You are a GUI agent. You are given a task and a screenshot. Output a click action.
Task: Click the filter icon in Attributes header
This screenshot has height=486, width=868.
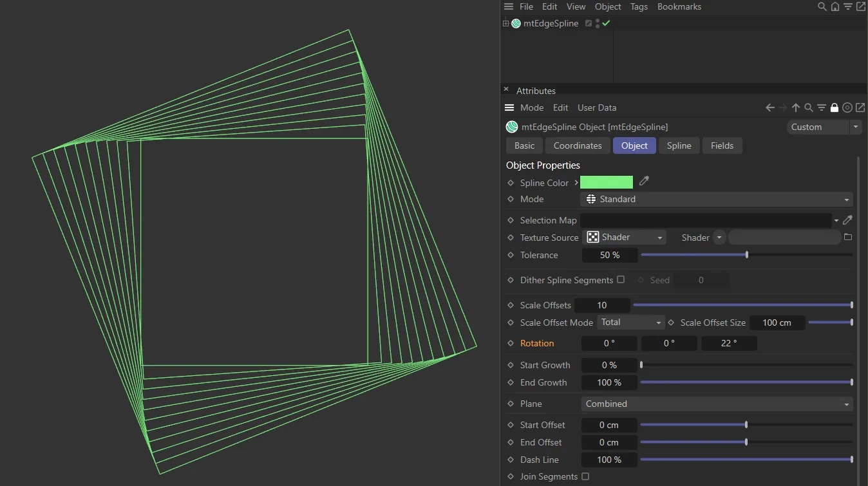(x=822, y=107)
